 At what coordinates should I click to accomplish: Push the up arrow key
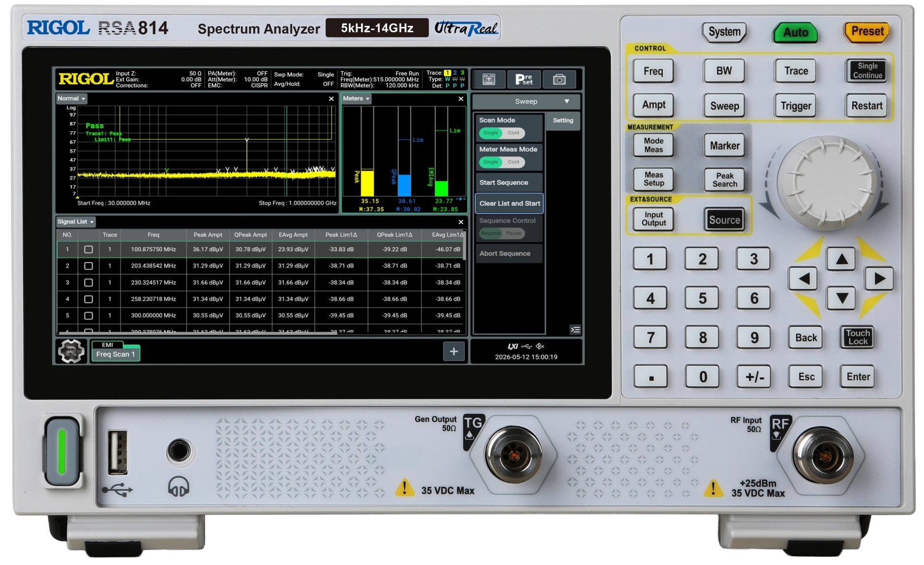pos(841,259)
